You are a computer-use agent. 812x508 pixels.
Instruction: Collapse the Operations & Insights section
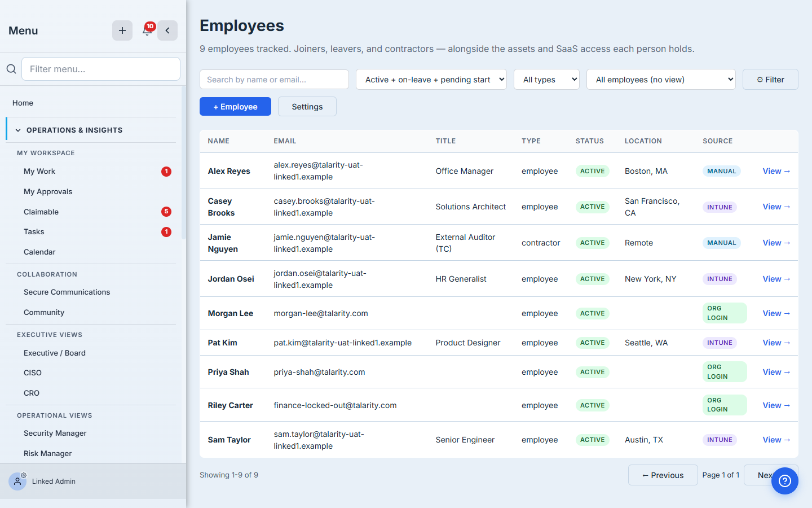[x=91, y=130]
